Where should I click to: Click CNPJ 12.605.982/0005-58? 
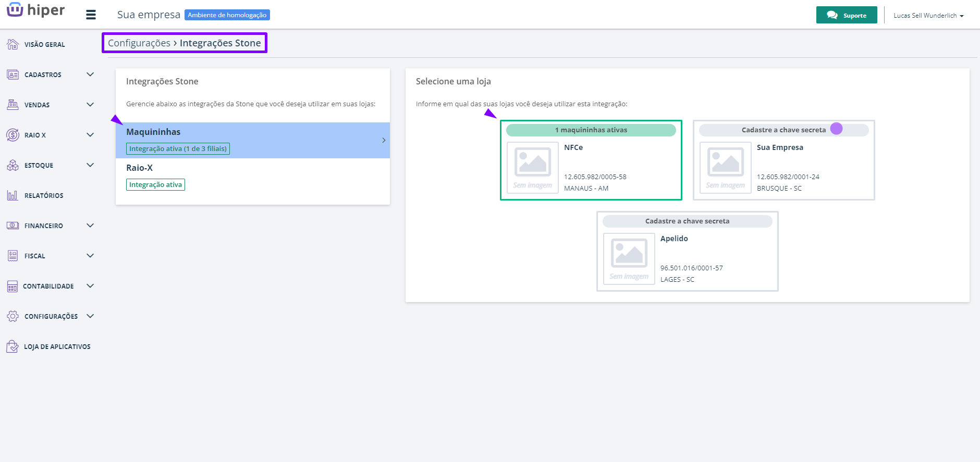[x=595, y=177]
